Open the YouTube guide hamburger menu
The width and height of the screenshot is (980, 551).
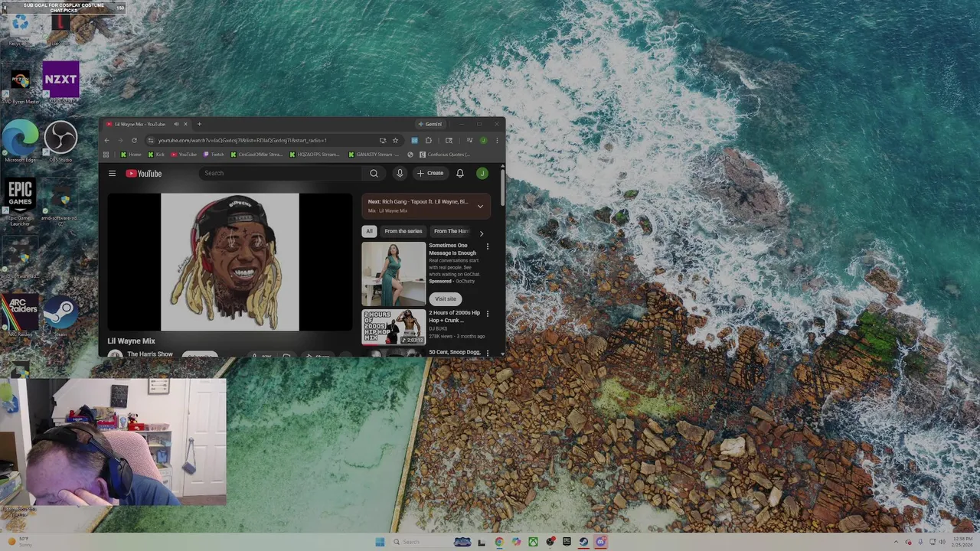[112, 174]
